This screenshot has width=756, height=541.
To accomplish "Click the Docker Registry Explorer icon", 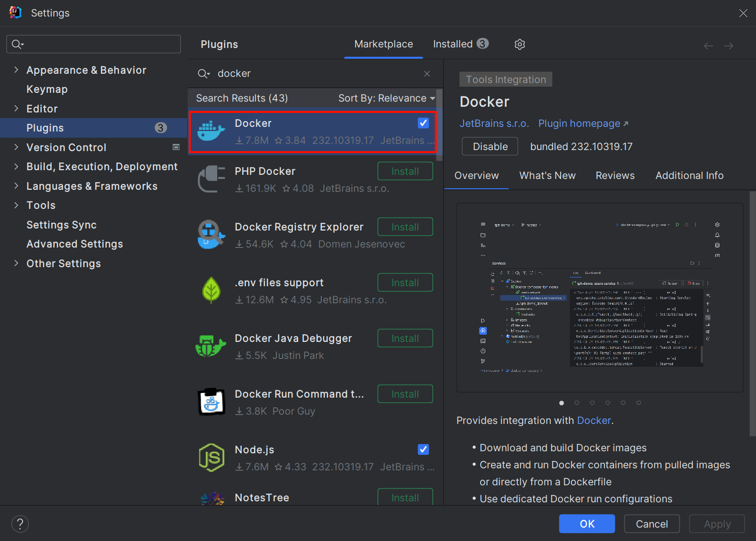I will (x=211, y=235).
